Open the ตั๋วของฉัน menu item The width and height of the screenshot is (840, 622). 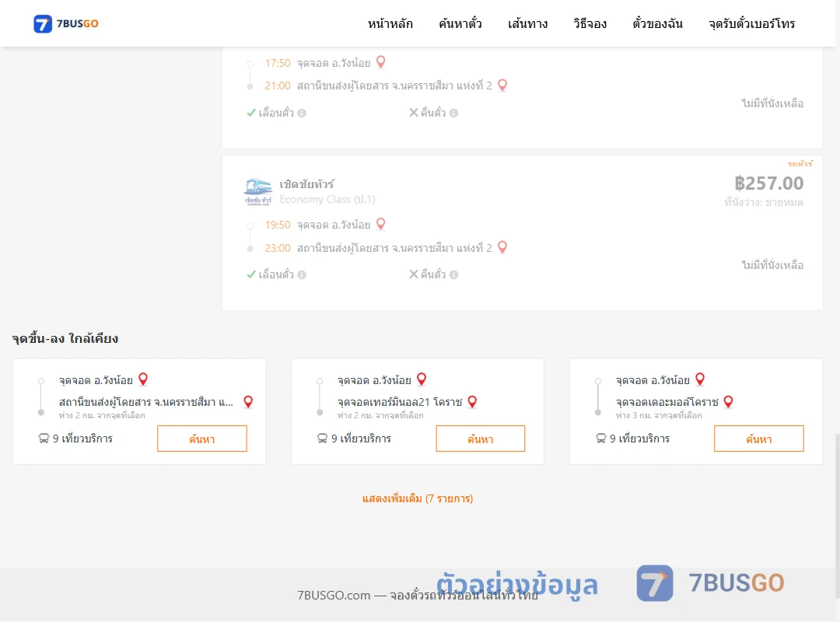[657, 23]
